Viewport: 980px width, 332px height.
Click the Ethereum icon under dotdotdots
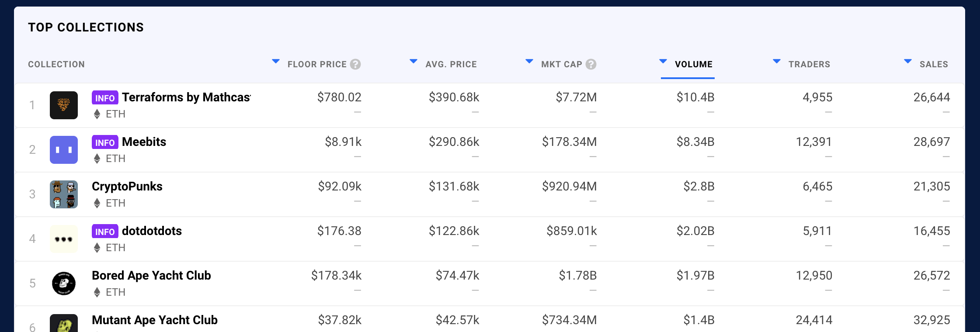coord(97,248)
